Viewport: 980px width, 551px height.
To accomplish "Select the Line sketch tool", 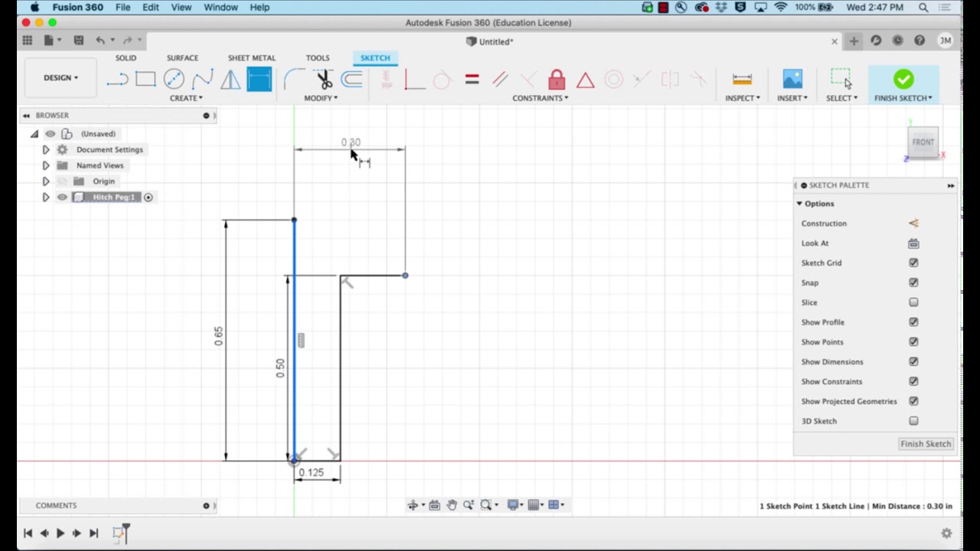I will click(x=117, y=79).
